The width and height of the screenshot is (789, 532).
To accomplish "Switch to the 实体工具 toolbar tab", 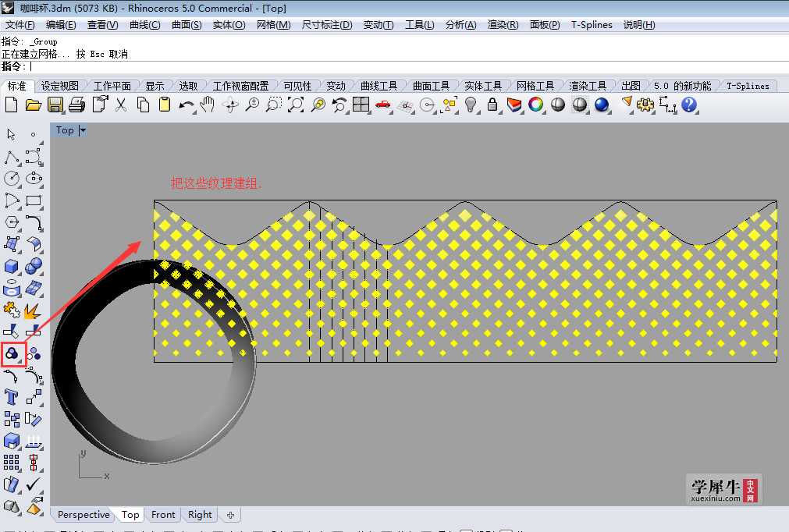I will click(x=483, y=86).
